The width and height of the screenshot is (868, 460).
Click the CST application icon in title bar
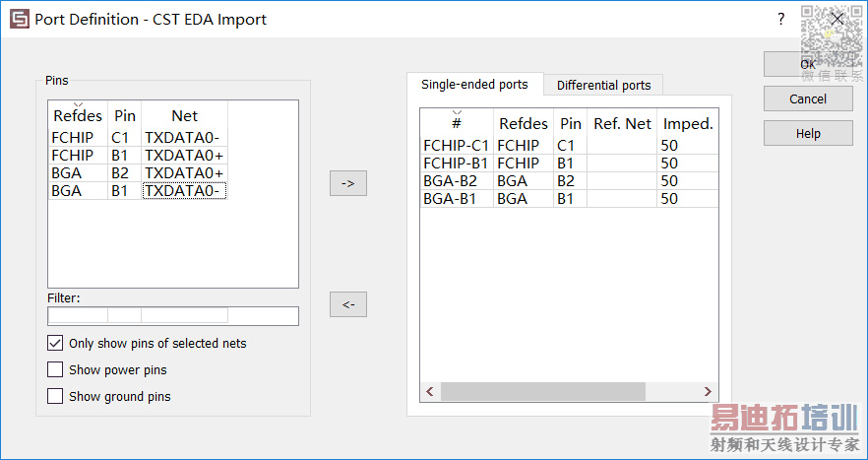19,19
